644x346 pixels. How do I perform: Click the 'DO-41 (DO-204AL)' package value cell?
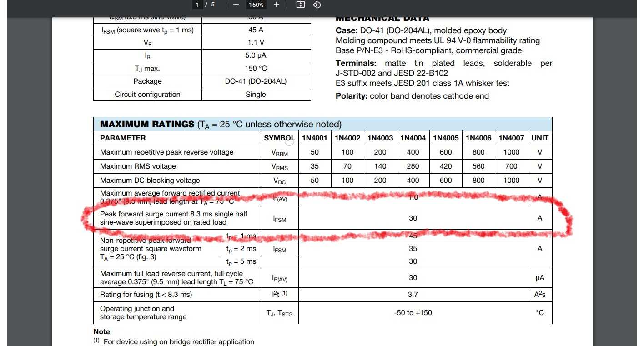256,81
